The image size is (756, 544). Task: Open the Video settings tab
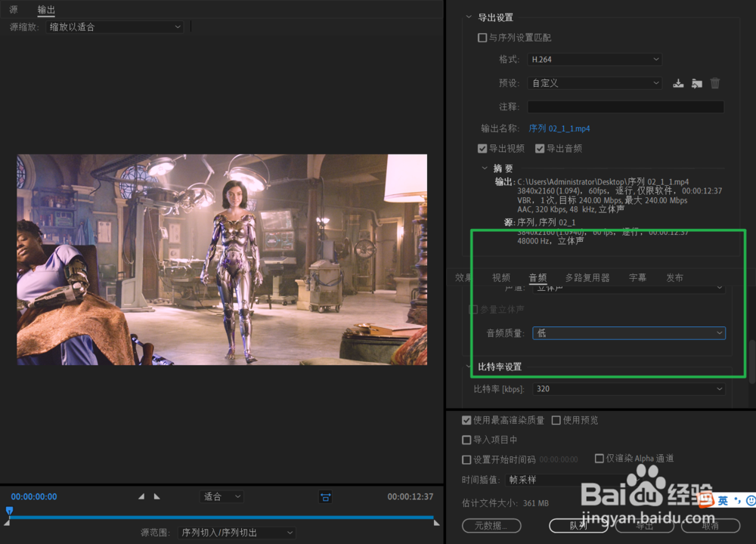501,277
